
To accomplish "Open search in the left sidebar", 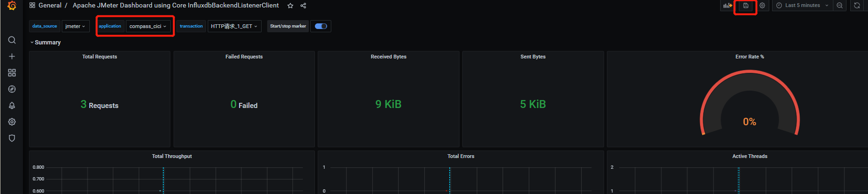I will pos(12,40).
